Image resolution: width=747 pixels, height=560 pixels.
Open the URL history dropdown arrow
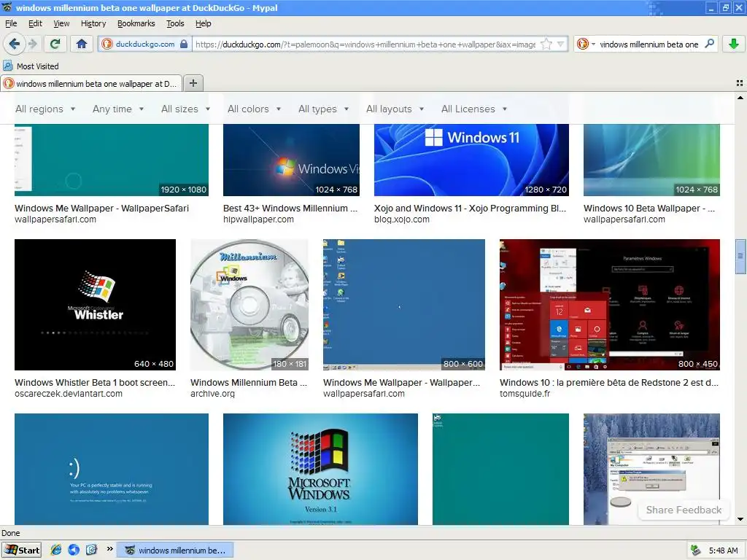(x=561, y=44)
